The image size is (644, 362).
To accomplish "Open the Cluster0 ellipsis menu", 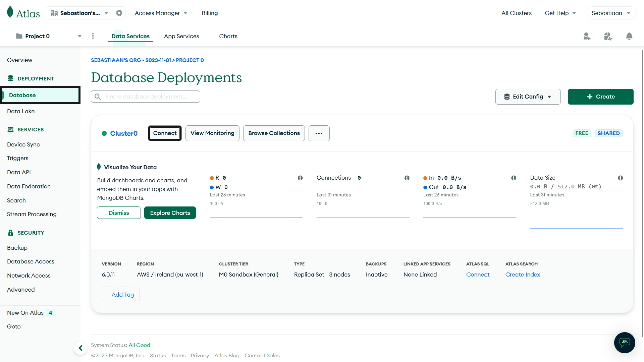I will coord(319,133).
